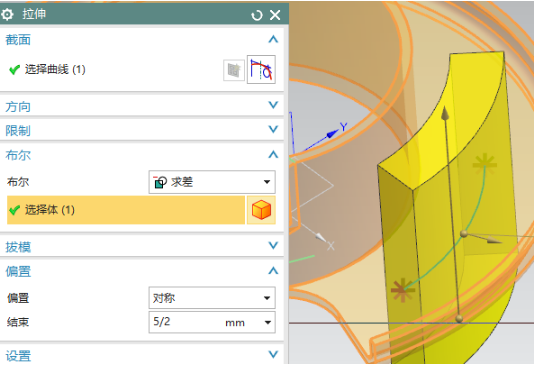Image resolution: width=535 pixels, height=365 pixels.
Task: Click the 方向 section title
Action: tap(18, 107)
